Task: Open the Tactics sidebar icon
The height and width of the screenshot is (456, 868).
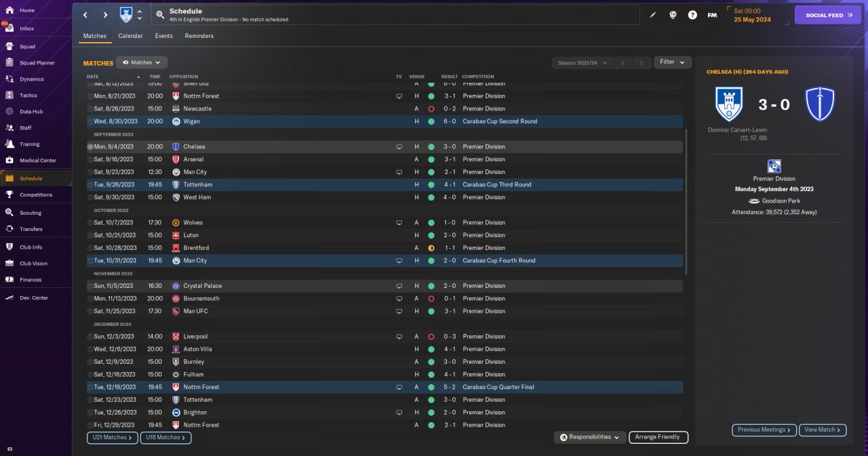Action: point(9,96)
